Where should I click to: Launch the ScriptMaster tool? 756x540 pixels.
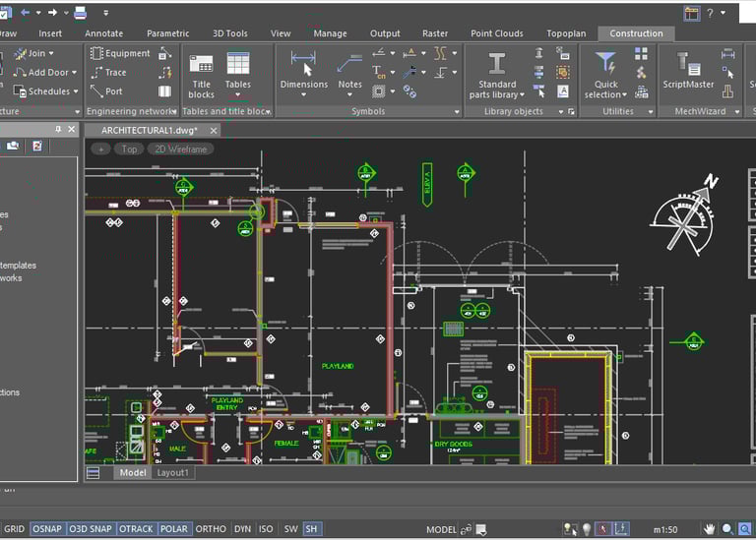point(688,65)
